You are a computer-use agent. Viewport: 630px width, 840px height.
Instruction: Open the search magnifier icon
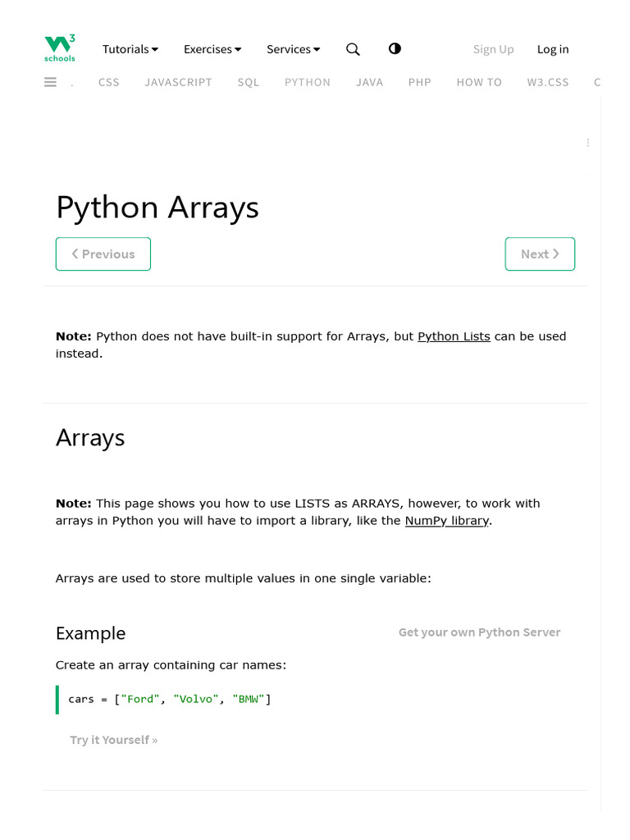[x=353, y=49]
